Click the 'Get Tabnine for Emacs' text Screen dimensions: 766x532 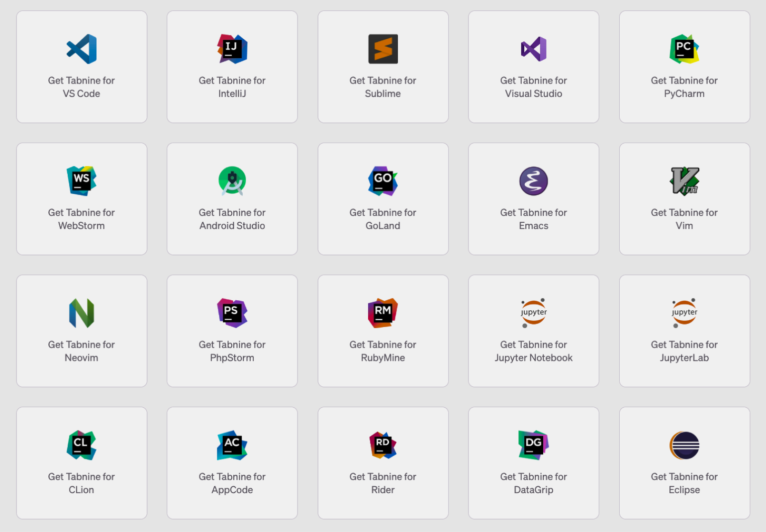(x=534, y=219)
